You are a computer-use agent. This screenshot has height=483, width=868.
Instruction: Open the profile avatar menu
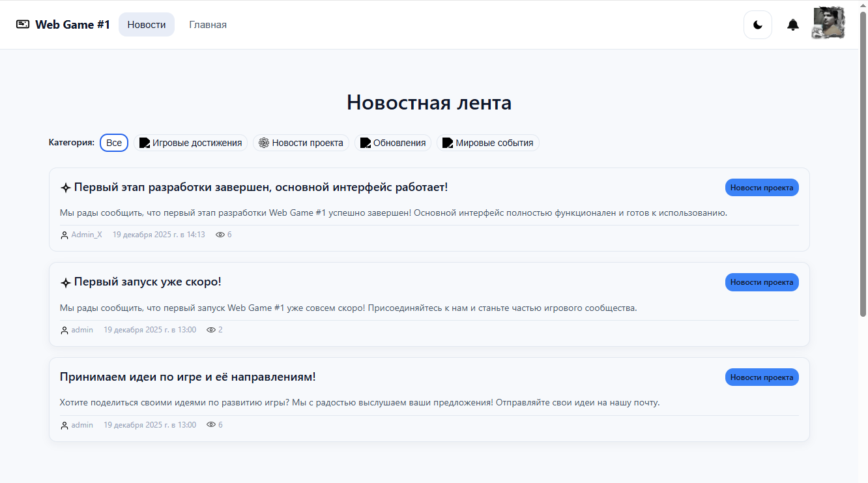pos(828,25)
